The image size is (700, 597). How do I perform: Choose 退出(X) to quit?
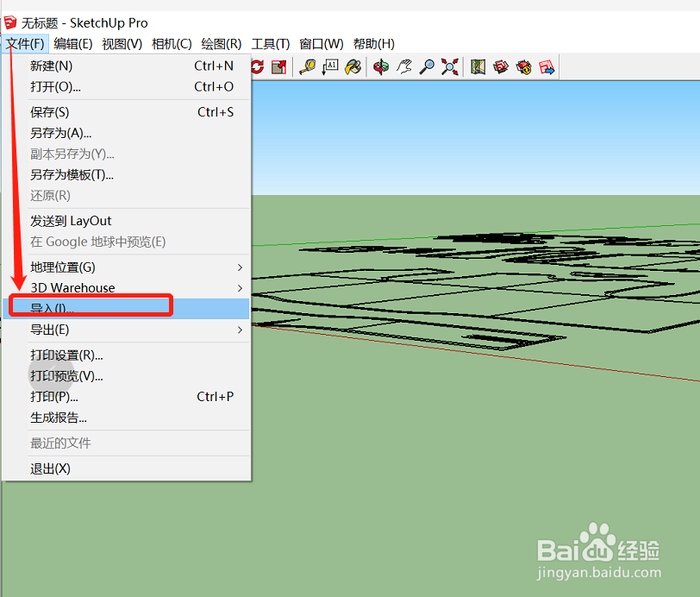pyautogui.click(x=126, y=468)
